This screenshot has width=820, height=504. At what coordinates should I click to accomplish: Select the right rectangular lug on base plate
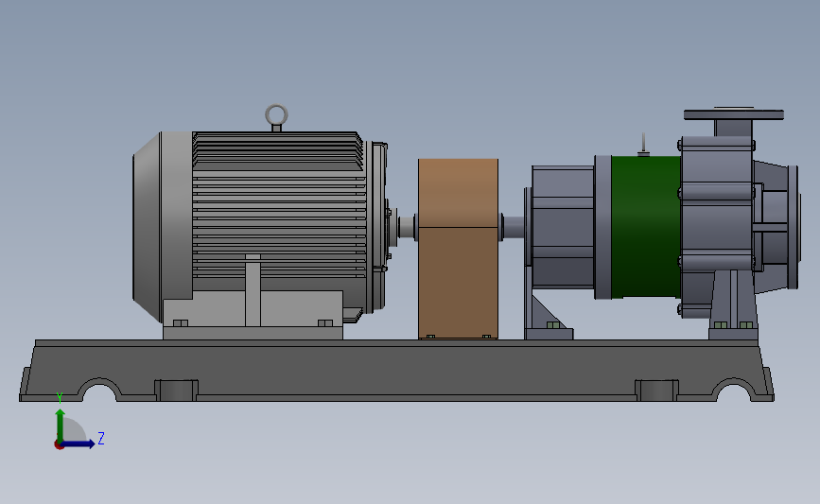coord(656,390)
